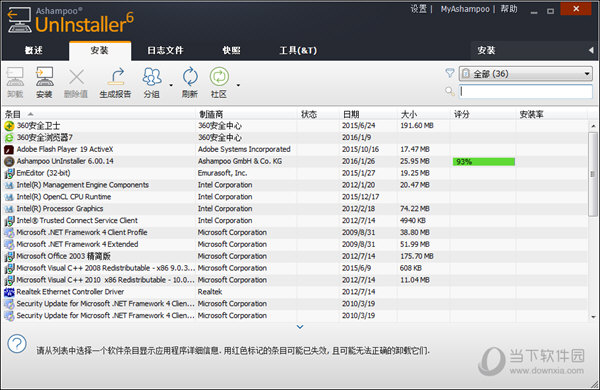Switch to the 快照 tab

point(232,51)
